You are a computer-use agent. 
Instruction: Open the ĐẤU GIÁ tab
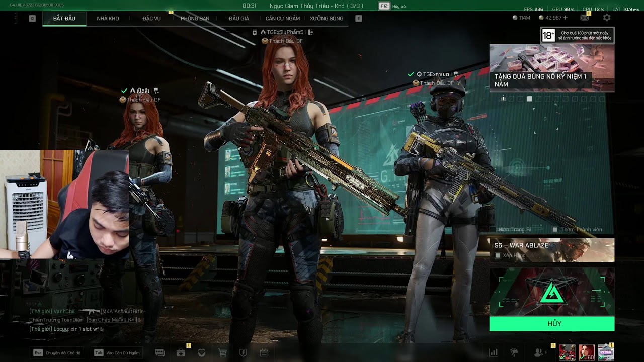pyautogui.click(x=239, y=19)
